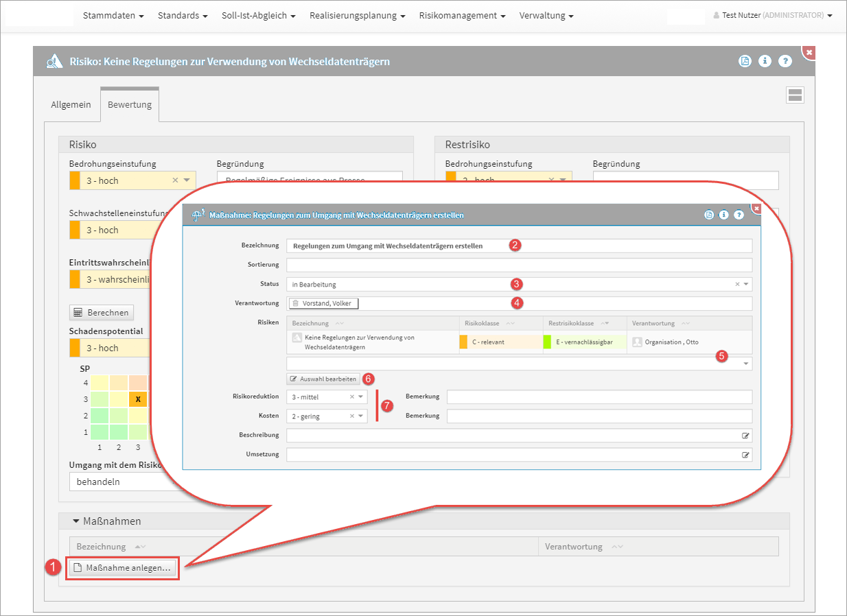Open editor icon in Beschreibung field

click(745, 436)
